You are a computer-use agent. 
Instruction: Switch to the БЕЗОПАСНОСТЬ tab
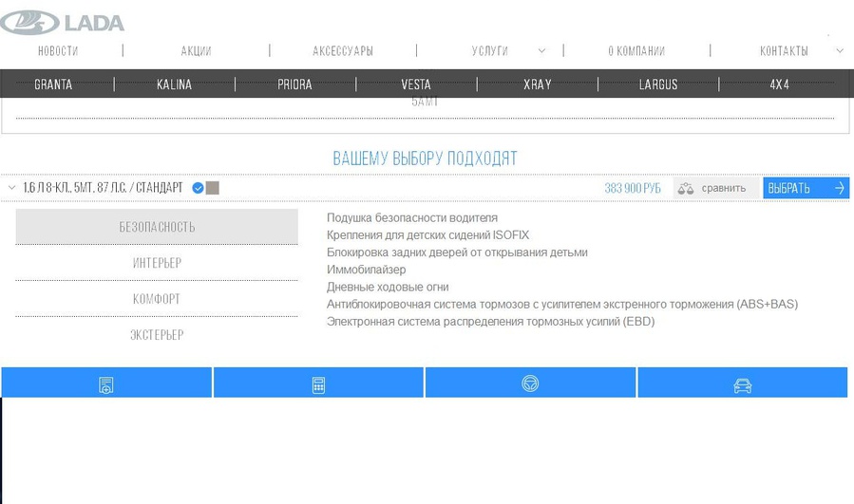click(157, 227)
